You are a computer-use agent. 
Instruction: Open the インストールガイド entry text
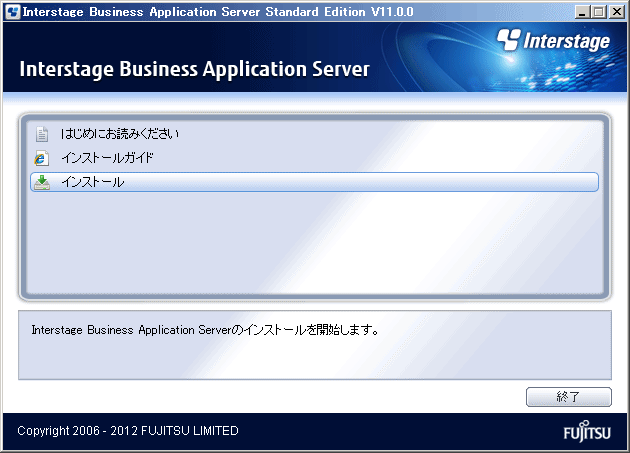(x=107, y=158)
